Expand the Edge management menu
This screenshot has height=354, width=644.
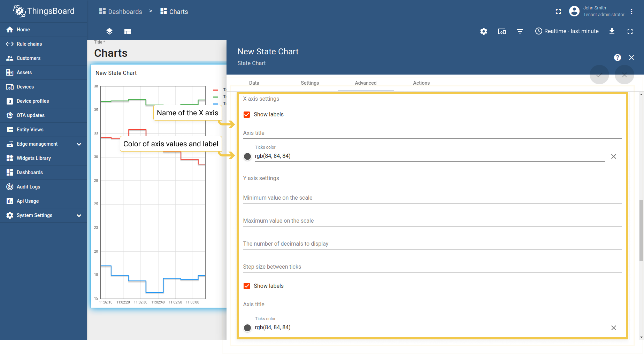click(x=79, y=144)
